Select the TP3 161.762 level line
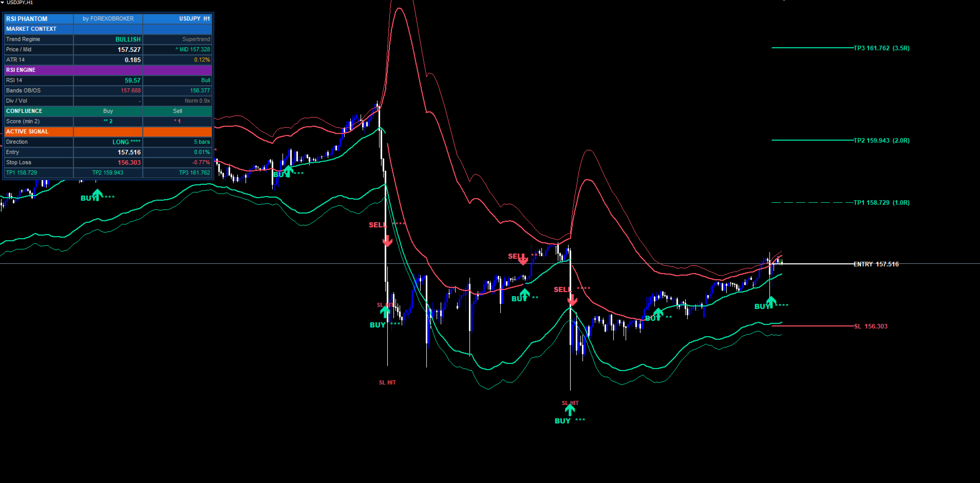Image resolution: width=980 pixels, height=483 pixels. (x=813, y=48)
